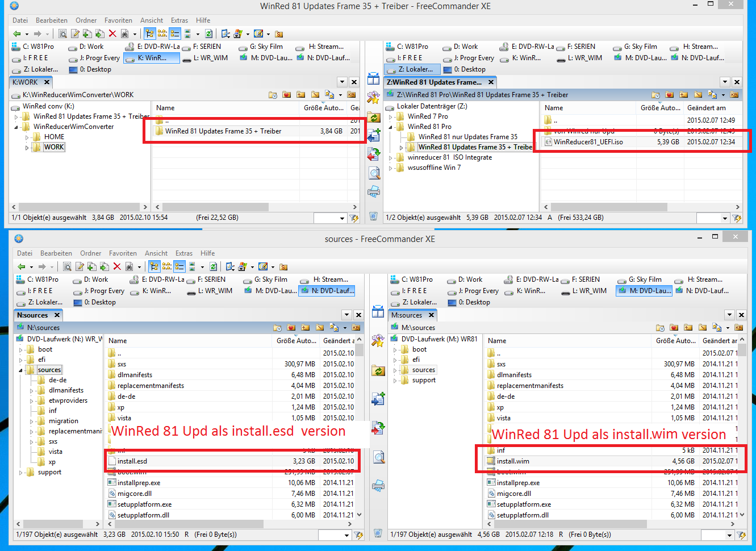Click the Move file icon in the sources window toolbar
This screenshot has height=551, width=756.
tap(105, 266)
